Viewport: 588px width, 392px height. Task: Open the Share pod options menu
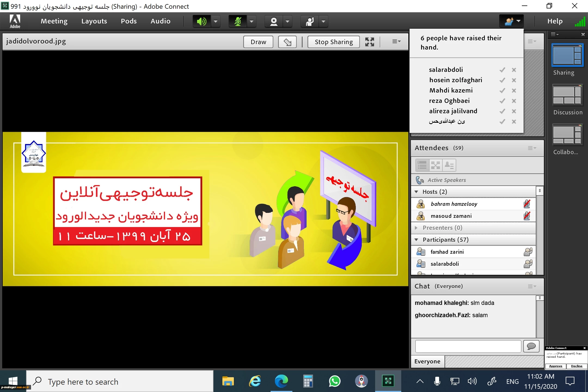396,41
